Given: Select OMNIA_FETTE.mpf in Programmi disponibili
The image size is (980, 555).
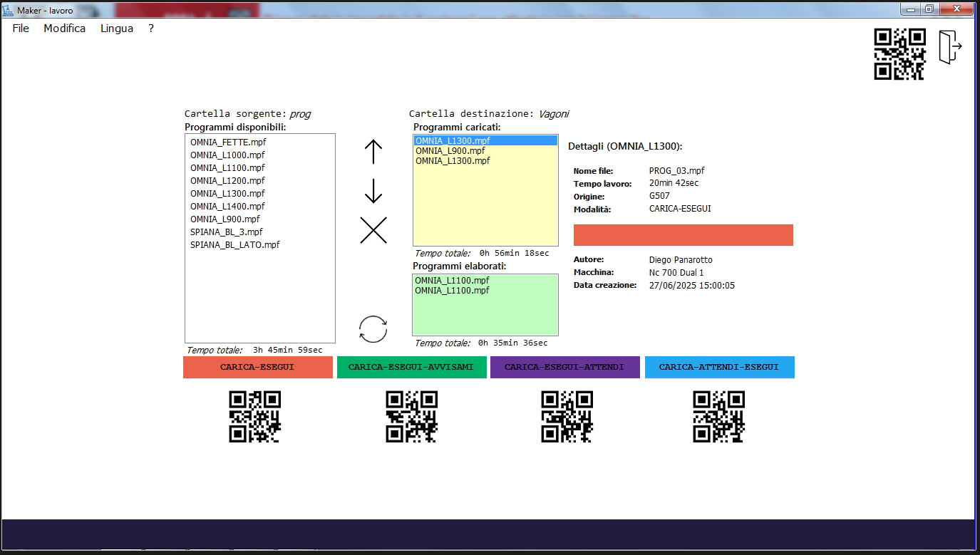Looking at the screenshot, I should pos(228,142).
